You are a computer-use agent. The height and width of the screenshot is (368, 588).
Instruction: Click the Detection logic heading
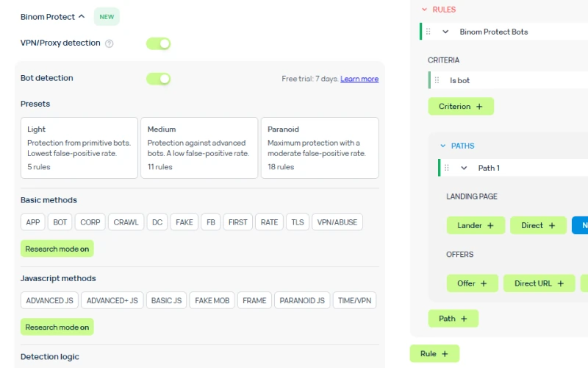click(50, 357)
